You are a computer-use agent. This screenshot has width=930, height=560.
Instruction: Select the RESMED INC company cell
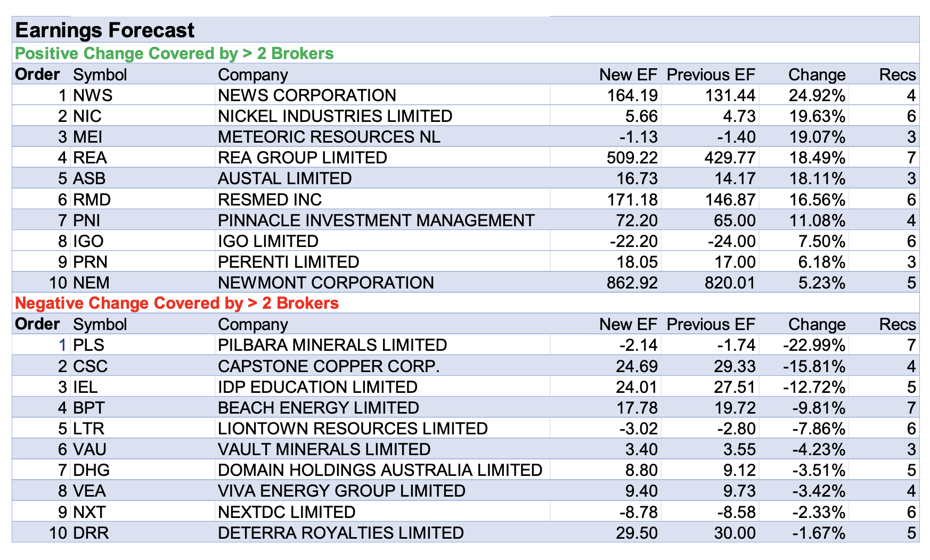pos(270,200)
